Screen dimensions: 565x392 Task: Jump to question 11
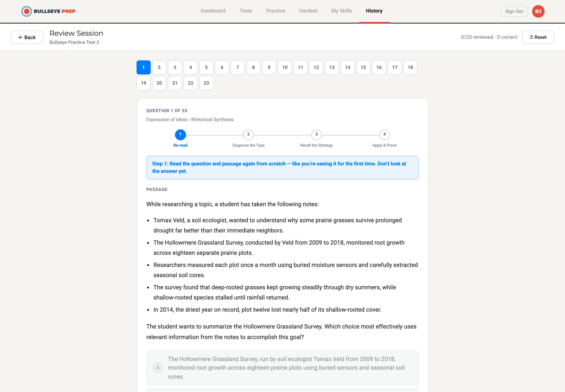[300, 67]
